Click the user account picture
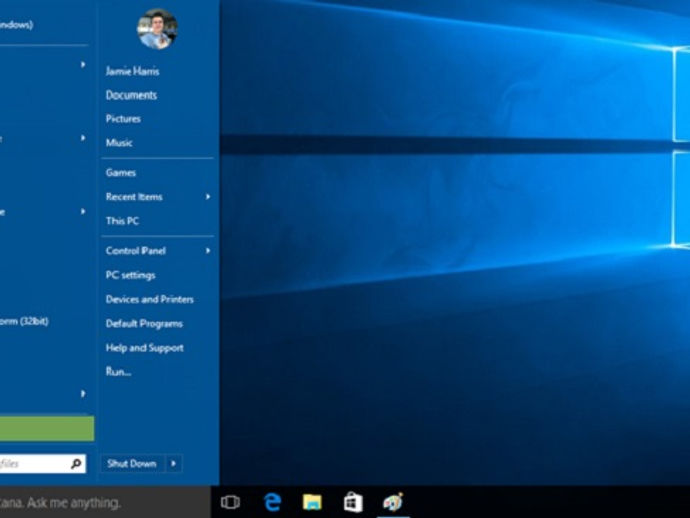 coord(157,29)
